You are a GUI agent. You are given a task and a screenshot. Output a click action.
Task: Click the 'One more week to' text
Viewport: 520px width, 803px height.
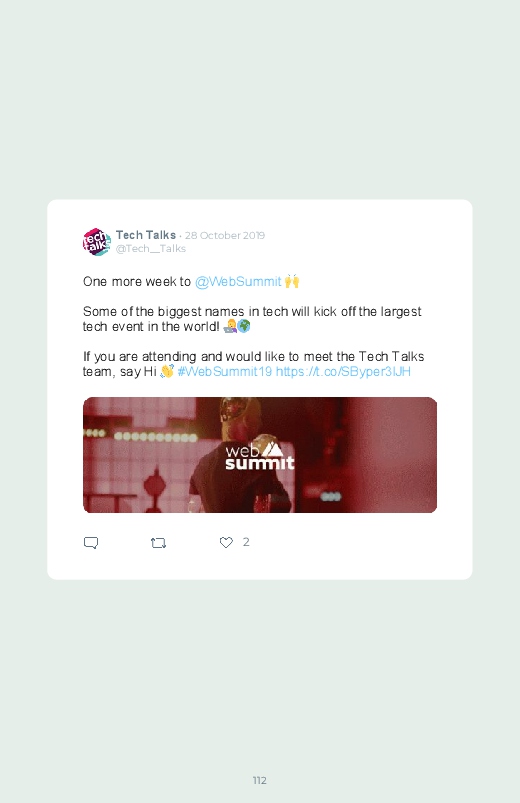pyautogui.click(x=137, y=282)
